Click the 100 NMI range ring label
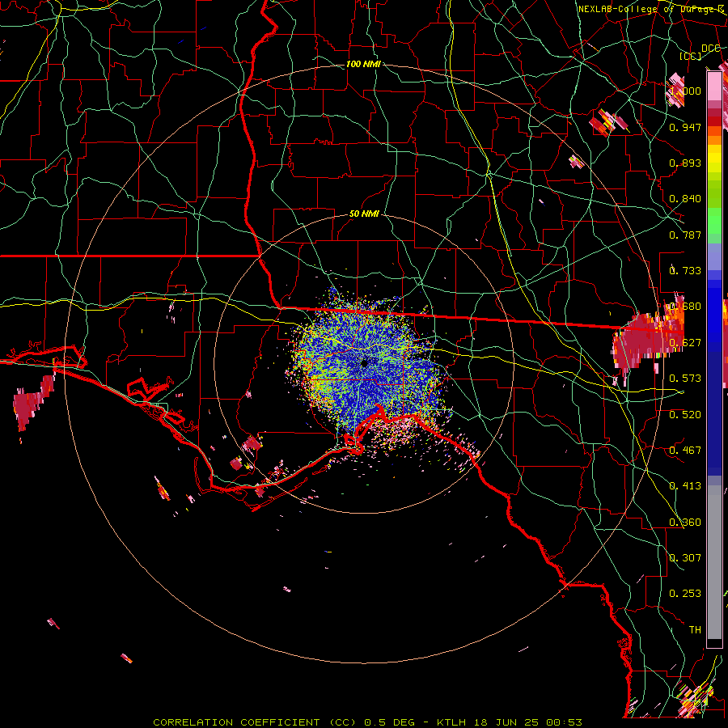Viewport: 728px width, 728px height. point(363,64)
